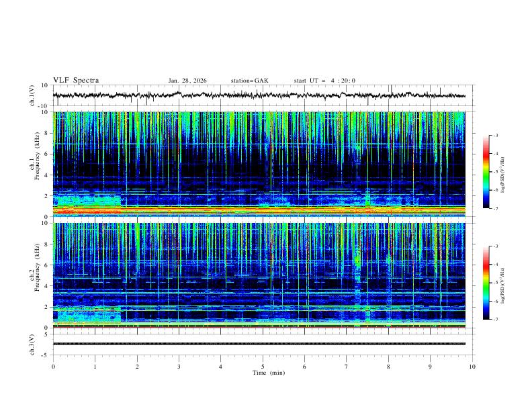This screenshot has width=532, height=411.
Task: Click the '-7' label on ch.2 color bar
Action: click(495, 319)
